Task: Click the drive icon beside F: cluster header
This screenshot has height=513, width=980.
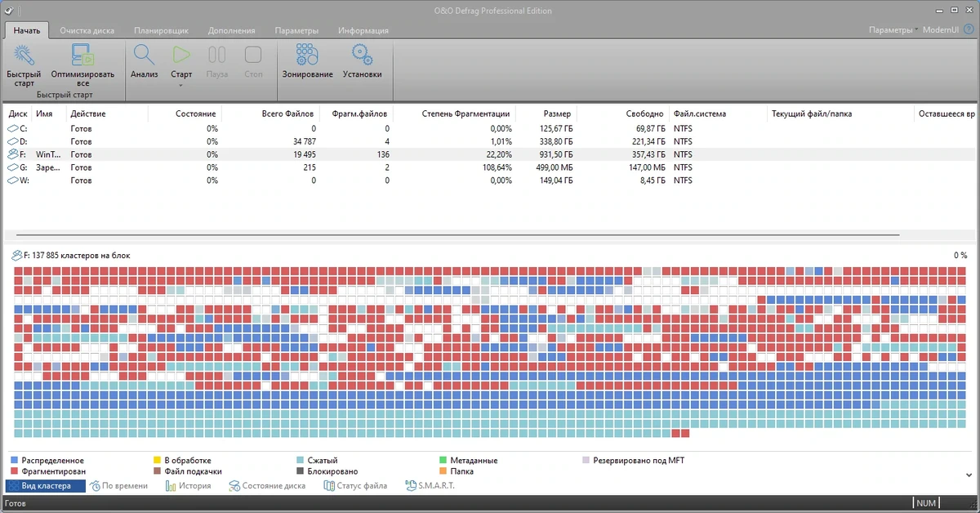Action: [17, 256]
